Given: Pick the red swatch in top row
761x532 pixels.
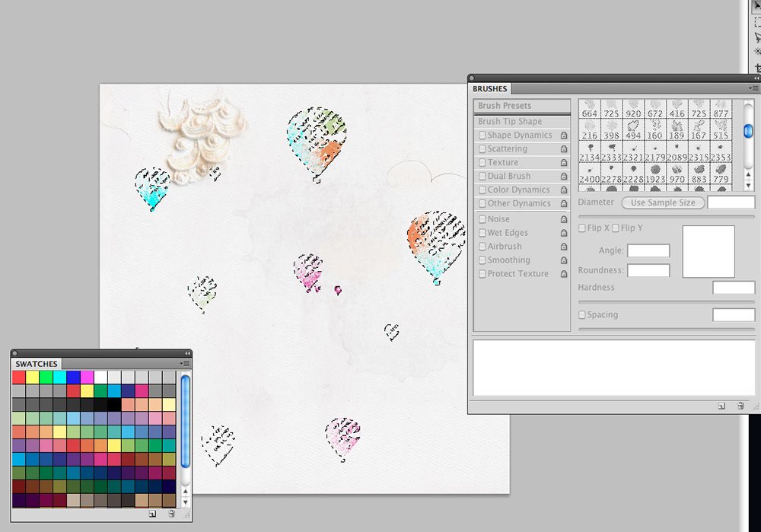Looking at the screenshot, I should coord(19,377).
